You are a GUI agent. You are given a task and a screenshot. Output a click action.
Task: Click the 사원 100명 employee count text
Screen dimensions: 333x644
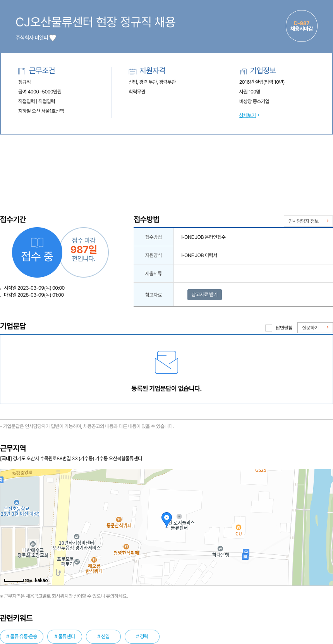pyautogui.click(x=250, y=92)
